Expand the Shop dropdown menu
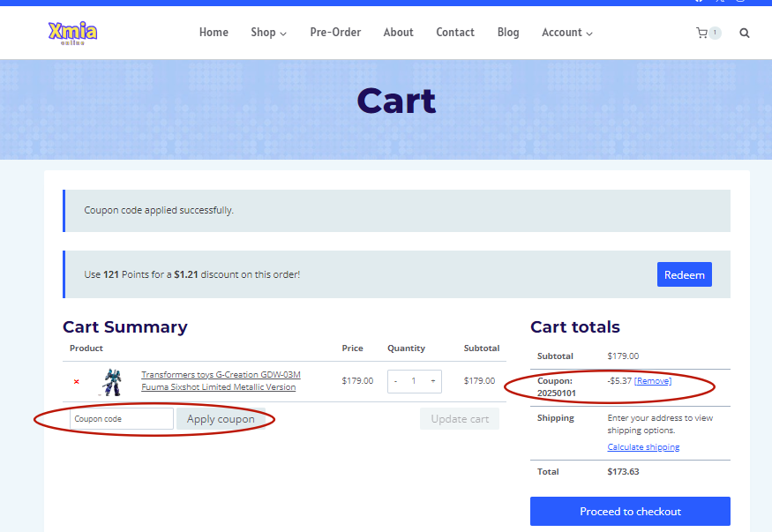772x532 pixels. coord(268,33)
